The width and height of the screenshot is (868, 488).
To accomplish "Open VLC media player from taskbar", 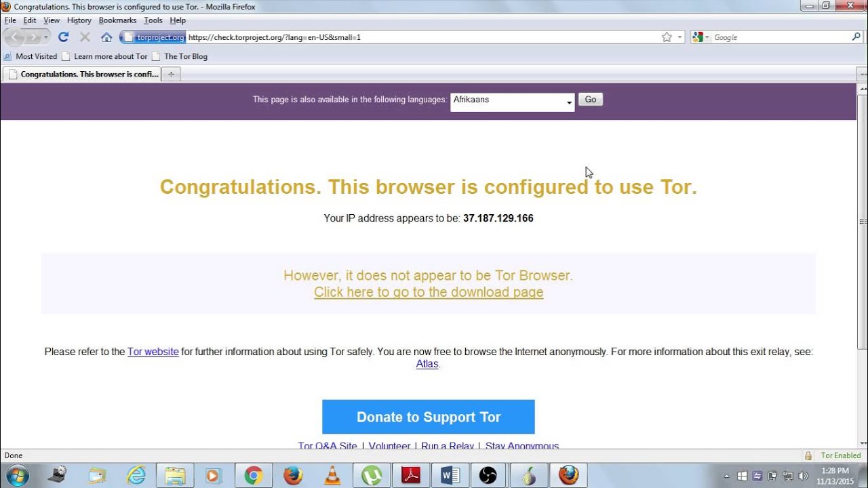I will (332, 475).
